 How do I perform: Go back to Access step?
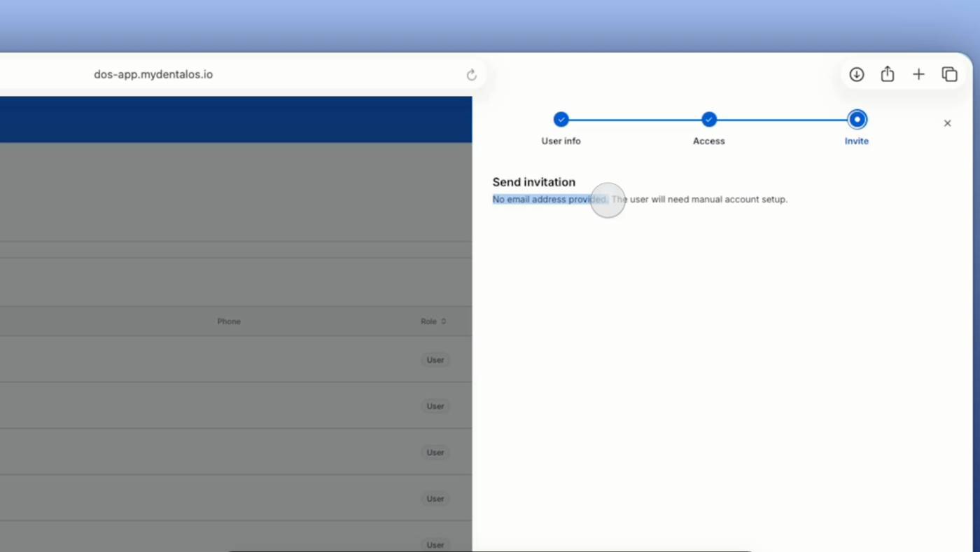tap(709, 120)
